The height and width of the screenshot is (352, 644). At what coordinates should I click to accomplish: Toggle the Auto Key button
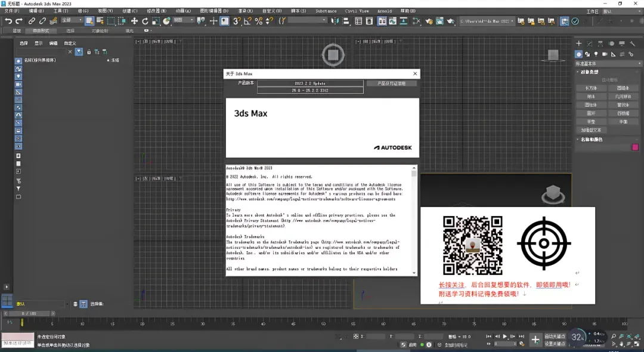coord(555,336)
